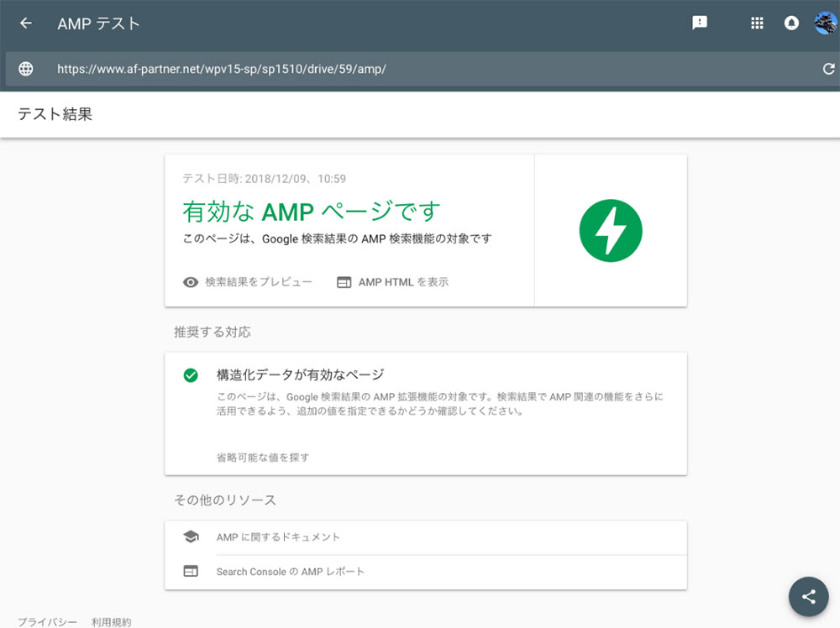Image resolution: width=840 pixels, height=628 pixels.
Task: Open 利用規約 footer link
Action: [111, 621]
